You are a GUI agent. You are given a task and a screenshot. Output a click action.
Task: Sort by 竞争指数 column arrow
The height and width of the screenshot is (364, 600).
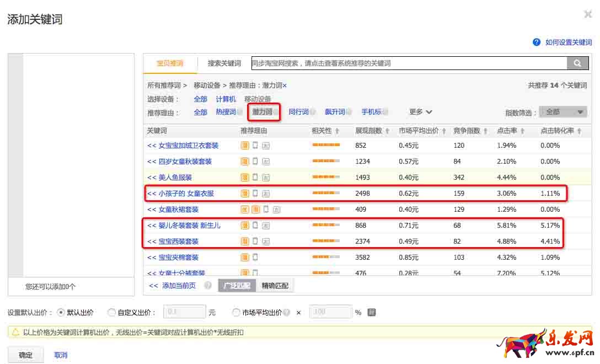click(x=485, y=131)
